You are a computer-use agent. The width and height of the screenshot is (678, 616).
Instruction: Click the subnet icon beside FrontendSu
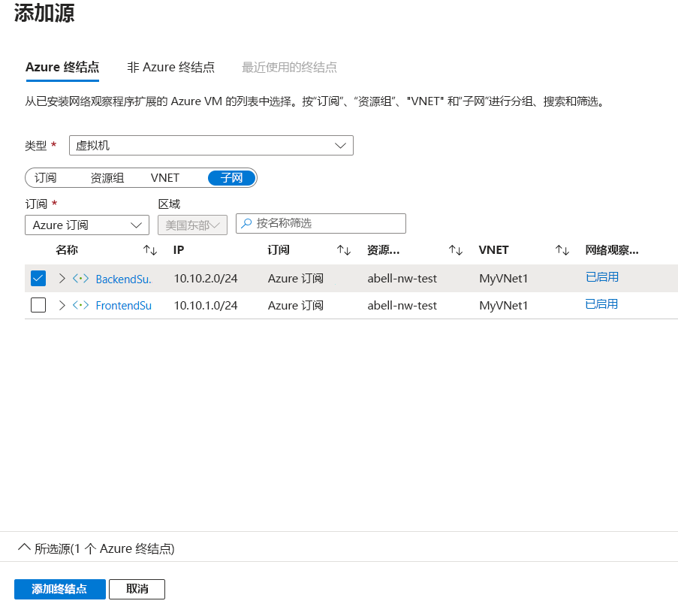81,306
